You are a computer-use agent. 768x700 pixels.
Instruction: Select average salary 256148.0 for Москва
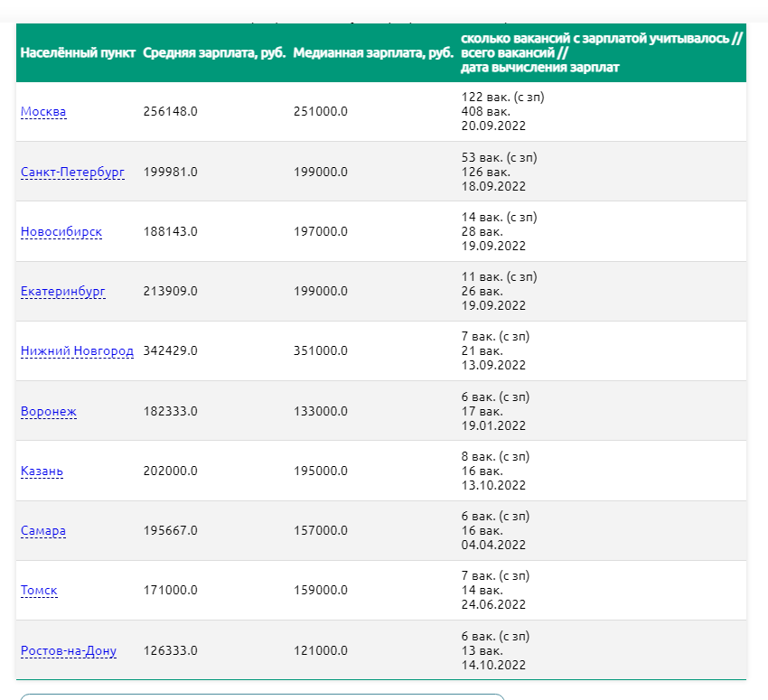(x=171, y=112)
